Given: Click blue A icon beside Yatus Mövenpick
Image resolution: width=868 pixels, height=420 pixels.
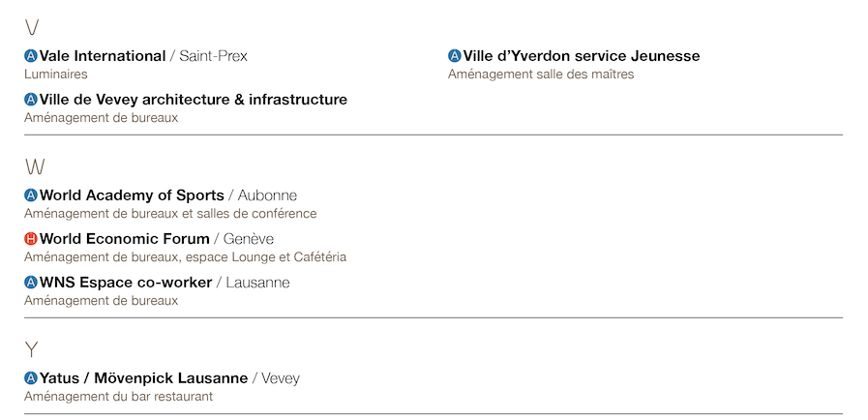Looking at the screenshot, I should [31, 378].
